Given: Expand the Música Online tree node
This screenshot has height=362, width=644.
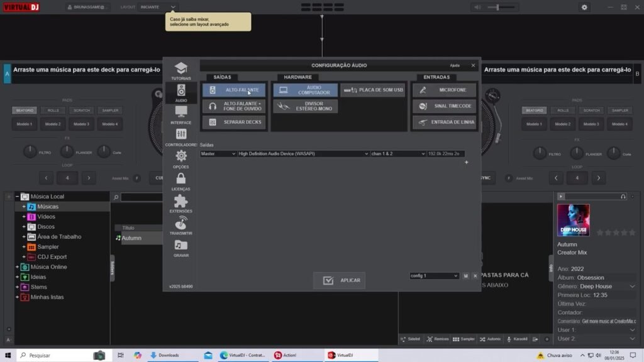Looking at the screenshot, I should coord(17,266).
